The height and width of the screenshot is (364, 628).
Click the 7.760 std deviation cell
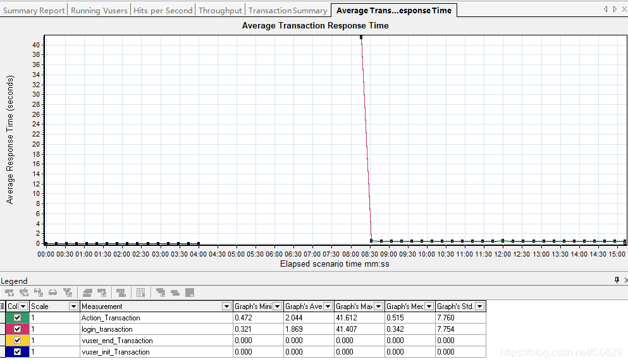pos(460,318)
